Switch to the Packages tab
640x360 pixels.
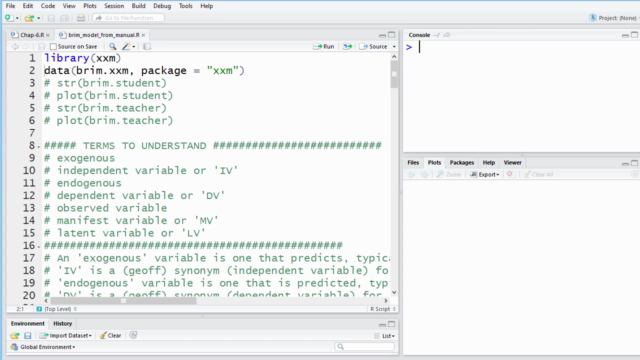pos(462,162)
